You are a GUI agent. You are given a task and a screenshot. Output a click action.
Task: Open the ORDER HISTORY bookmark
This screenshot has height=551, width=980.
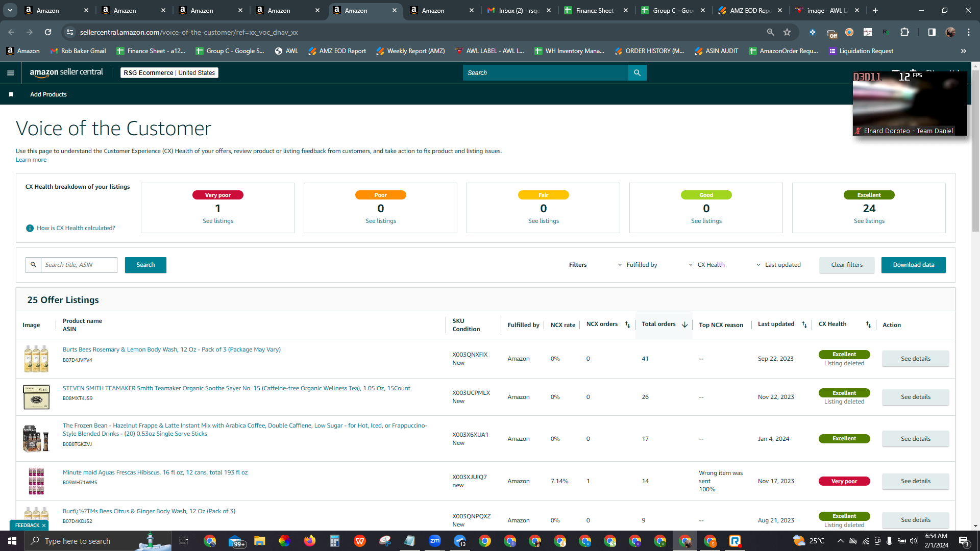[649, 51]
